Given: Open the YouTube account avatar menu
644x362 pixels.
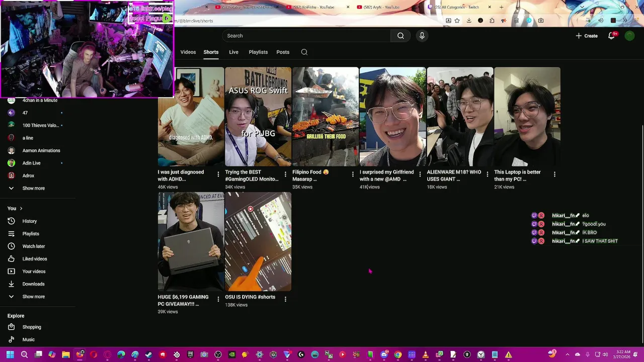Looking at the screenshot, I should (629, 36).
